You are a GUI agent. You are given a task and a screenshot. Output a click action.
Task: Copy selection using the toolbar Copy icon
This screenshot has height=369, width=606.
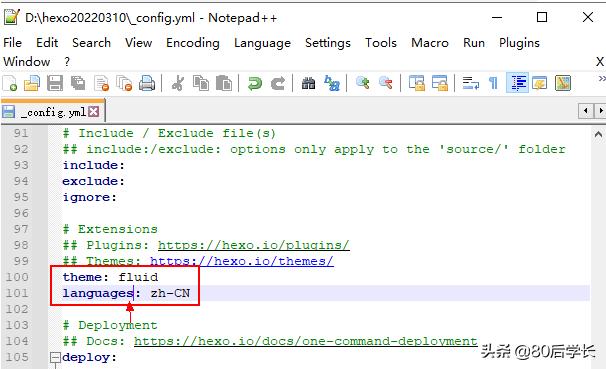click(201, 83)
